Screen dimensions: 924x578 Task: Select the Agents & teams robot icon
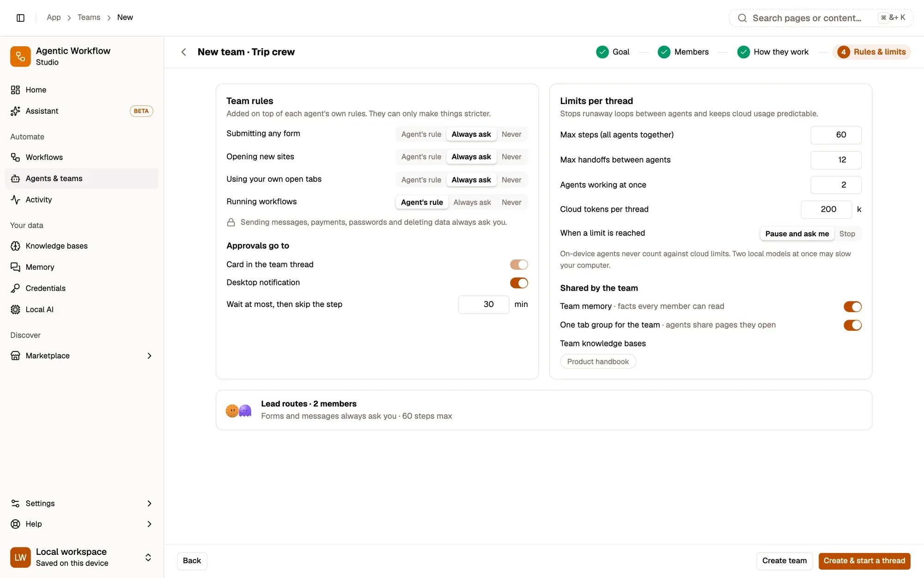[x=15, y=178]
